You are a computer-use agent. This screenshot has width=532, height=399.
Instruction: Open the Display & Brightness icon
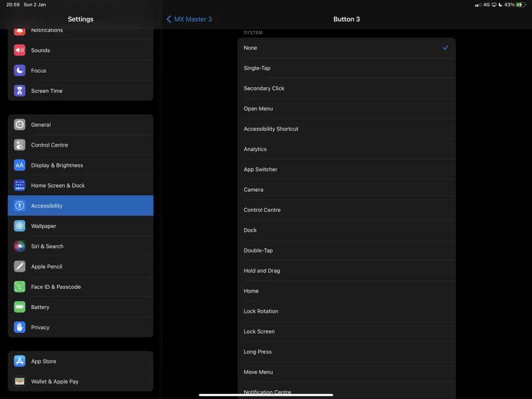coord(19,165)
